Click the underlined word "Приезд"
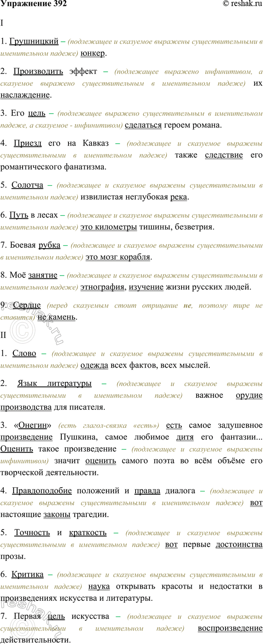The width and height of the screenshot is (263, 644). coord(28,143)
